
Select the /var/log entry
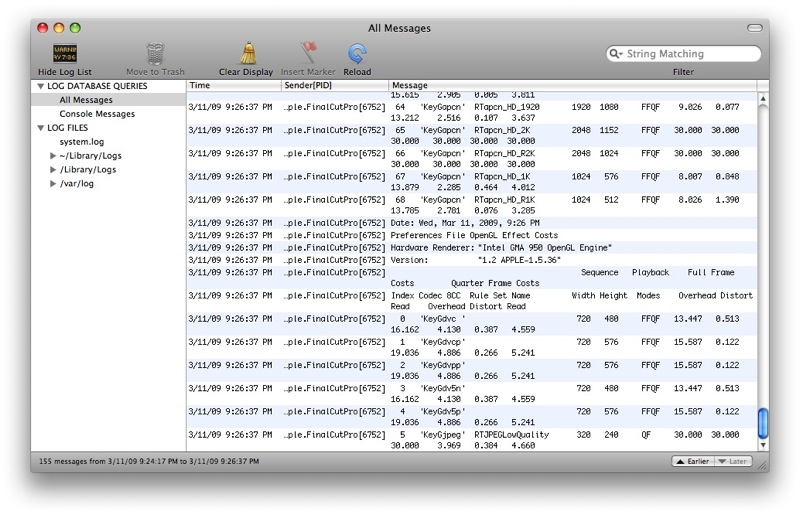point(77,183)
